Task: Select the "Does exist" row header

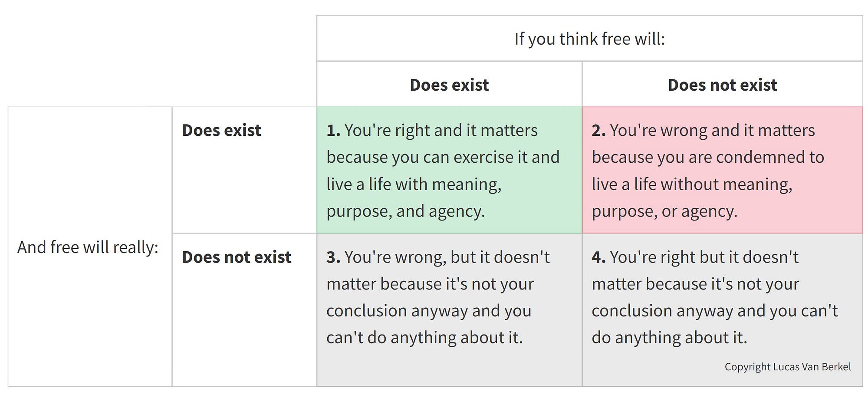Action: point(221,130)
